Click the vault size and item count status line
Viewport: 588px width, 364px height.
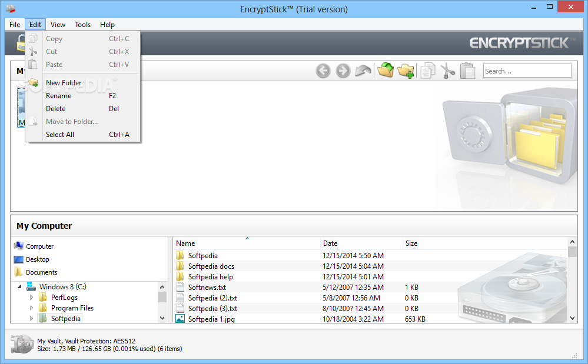pos(109,349)
